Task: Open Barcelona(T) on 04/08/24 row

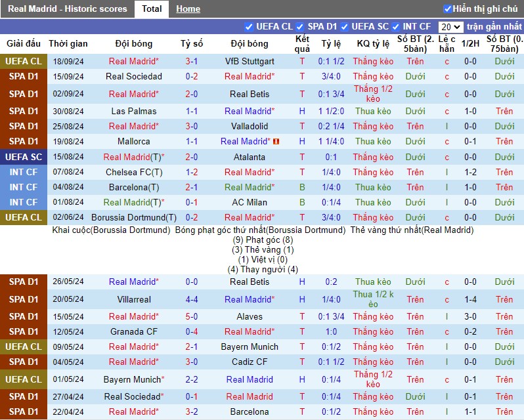Action: tap(134, 187)
